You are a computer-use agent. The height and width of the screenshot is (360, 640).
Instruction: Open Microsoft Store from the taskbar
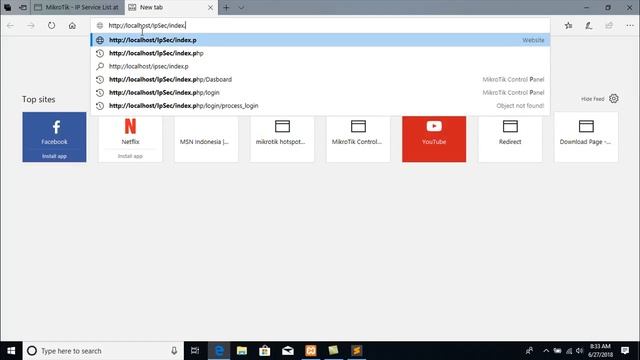pyautogui.click(x=264, y=351)
